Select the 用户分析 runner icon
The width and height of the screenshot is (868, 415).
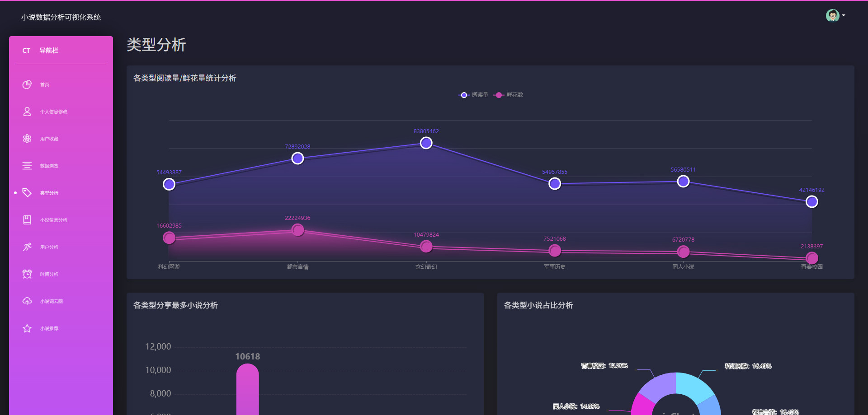pyautogui.click(x=27, y=247)
